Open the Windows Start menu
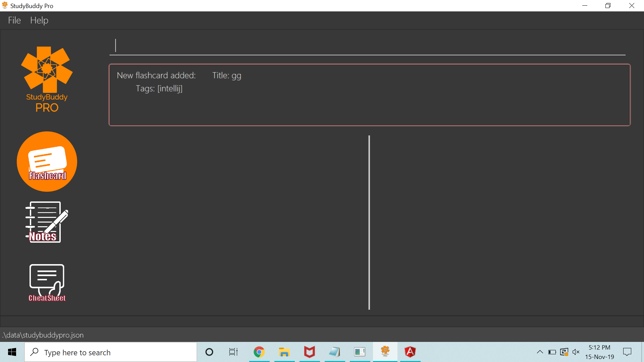Screen dimensions: 644x362 click(12, 352)
